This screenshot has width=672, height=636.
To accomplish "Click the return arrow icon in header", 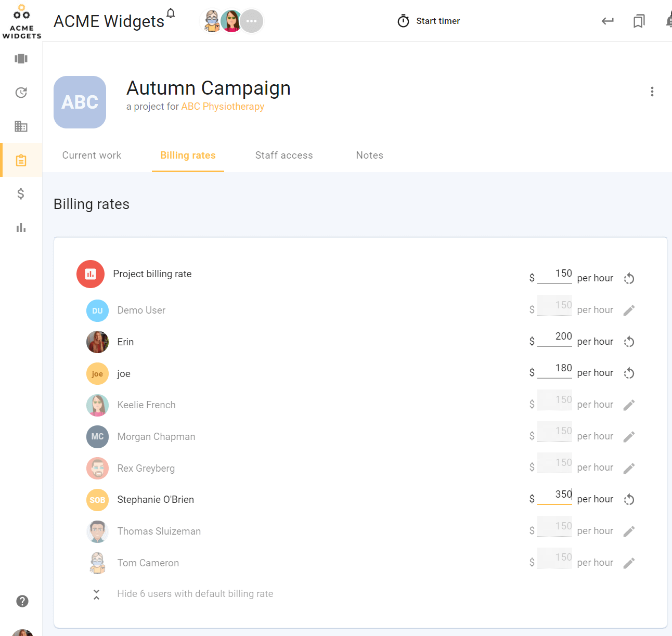I will coord(608,21).
